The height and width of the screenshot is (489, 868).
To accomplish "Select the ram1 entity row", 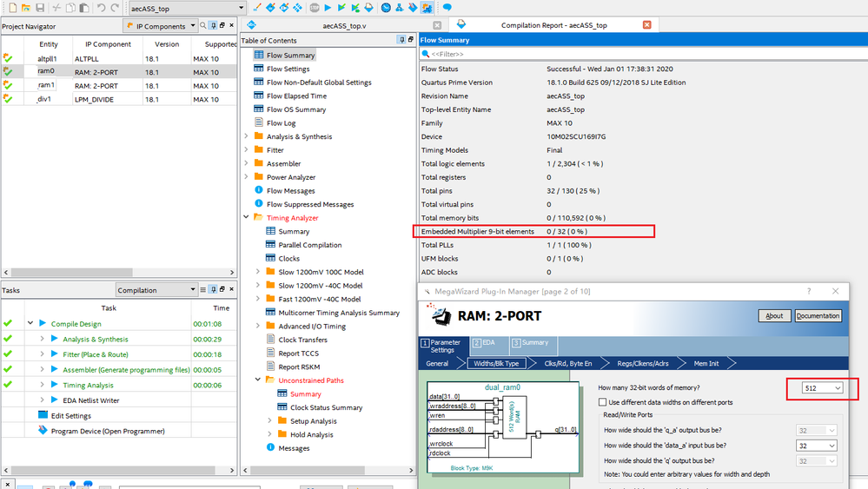I will point(119,86).
